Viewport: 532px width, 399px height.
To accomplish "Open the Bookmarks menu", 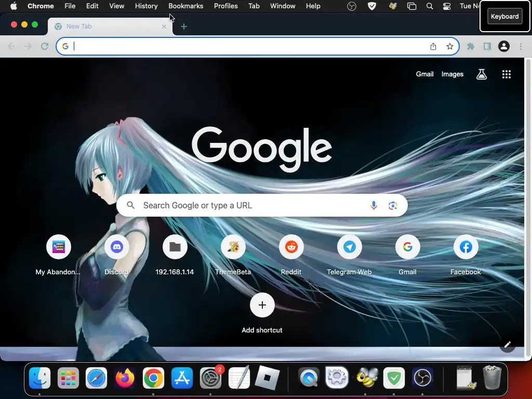I will tap(185, 6).
